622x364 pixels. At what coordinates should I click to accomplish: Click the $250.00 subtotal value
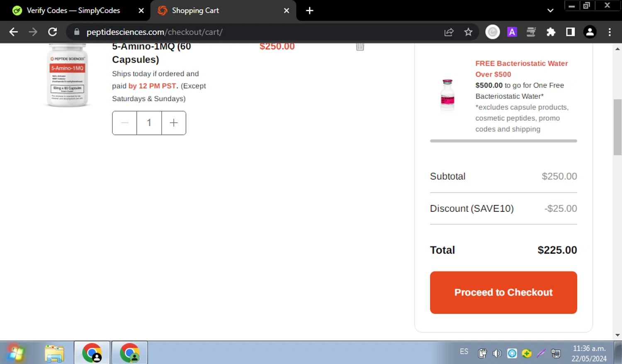pyautogui.click(x=559, y=176)
